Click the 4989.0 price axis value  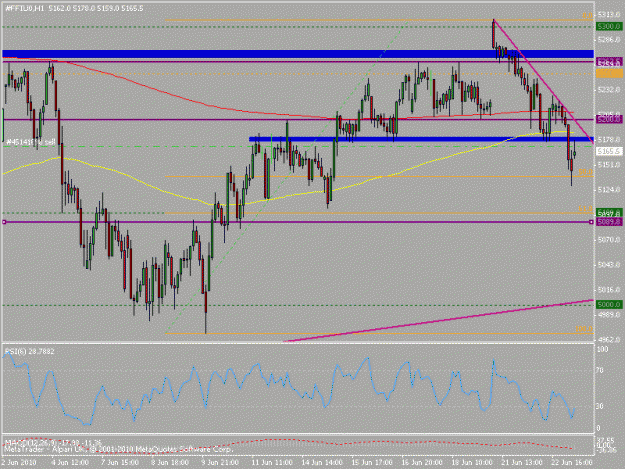click(609, 315)
